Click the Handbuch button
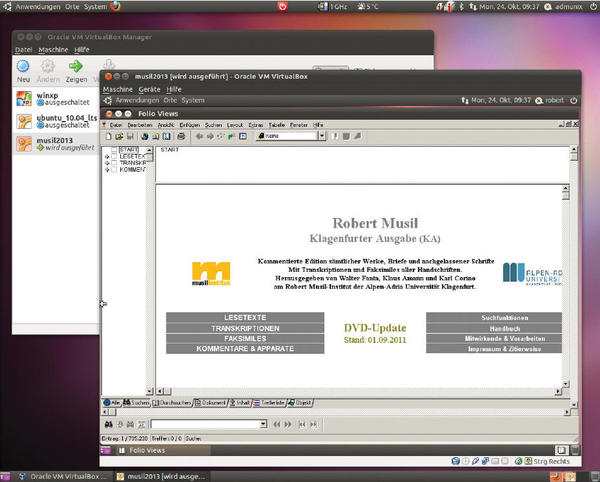Screen dimensions: 600x482 [494, 328]
